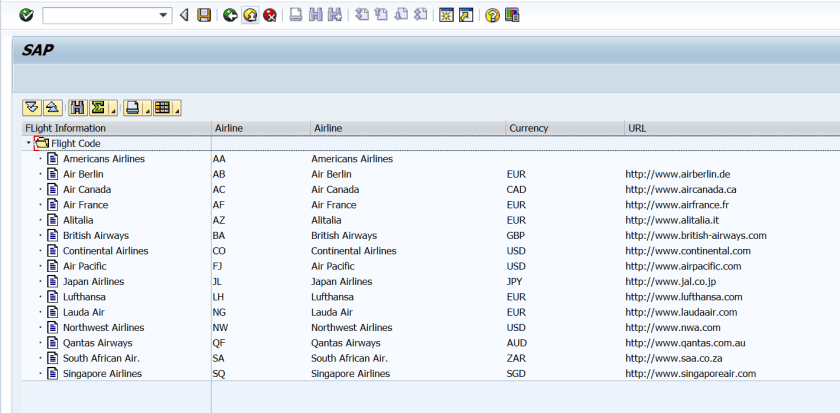Click URL cell http://www.airberlin.de

pos(678,174)
